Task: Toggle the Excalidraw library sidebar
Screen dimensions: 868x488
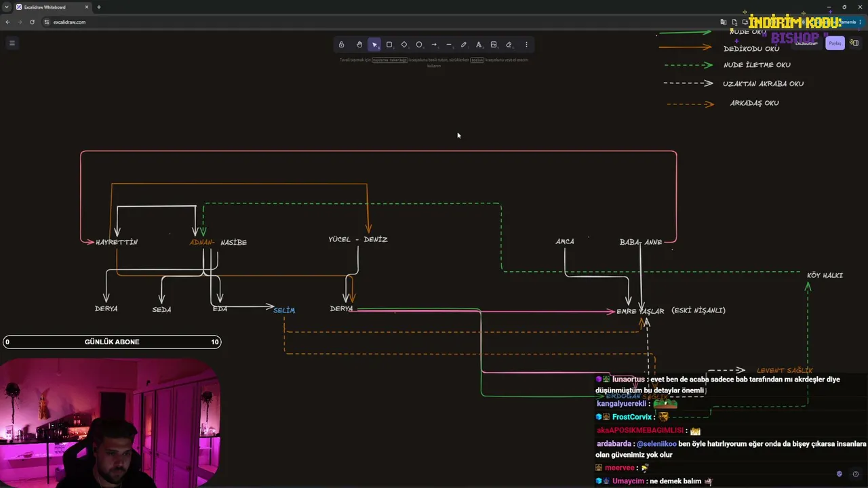Action: (x=854, y=43)
